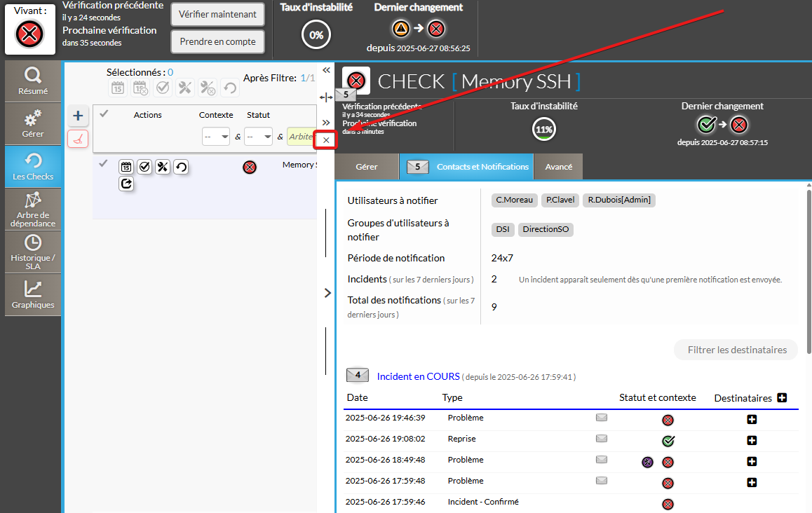The image size is (812, 513).
Task: Toggle the select-all checkmark in table header
Action: click(x=104, y=114)
